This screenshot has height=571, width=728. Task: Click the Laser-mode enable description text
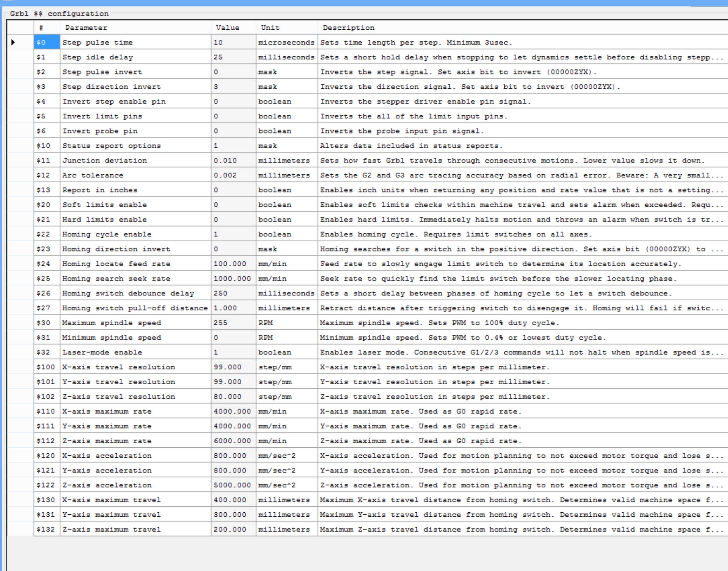tap(522, 353)
